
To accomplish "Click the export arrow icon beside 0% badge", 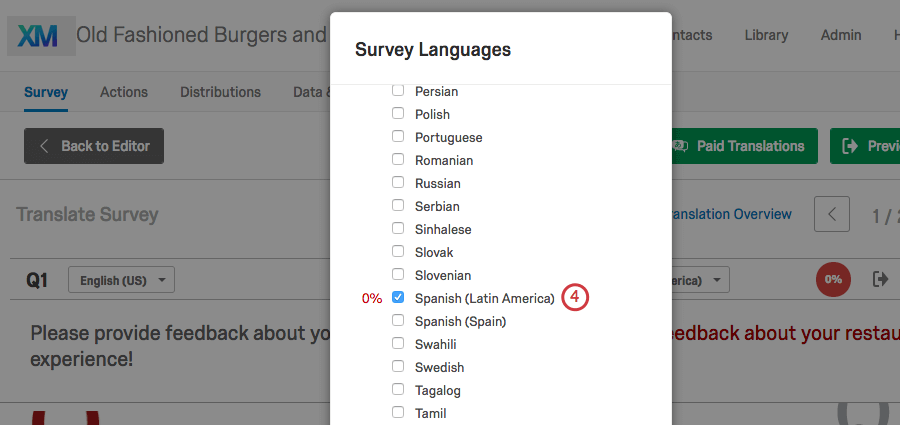I will click(880, 279).
